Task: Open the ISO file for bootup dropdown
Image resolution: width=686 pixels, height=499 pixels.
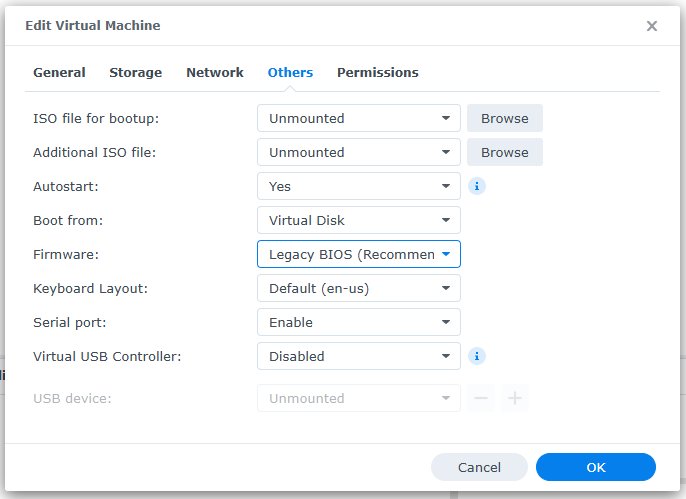Action: [x=358, y=118]
